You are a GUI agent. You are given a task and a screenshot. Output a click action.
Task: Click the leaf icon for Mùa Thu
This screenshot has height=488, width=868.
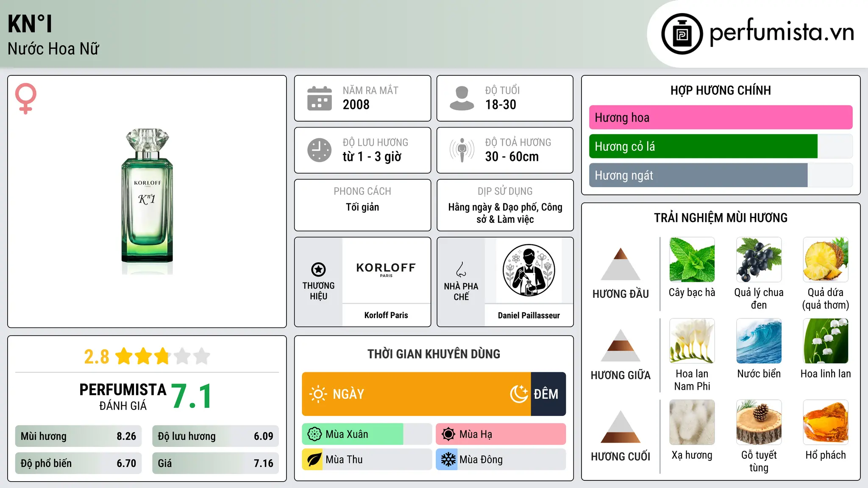click(x=314, y=460)
